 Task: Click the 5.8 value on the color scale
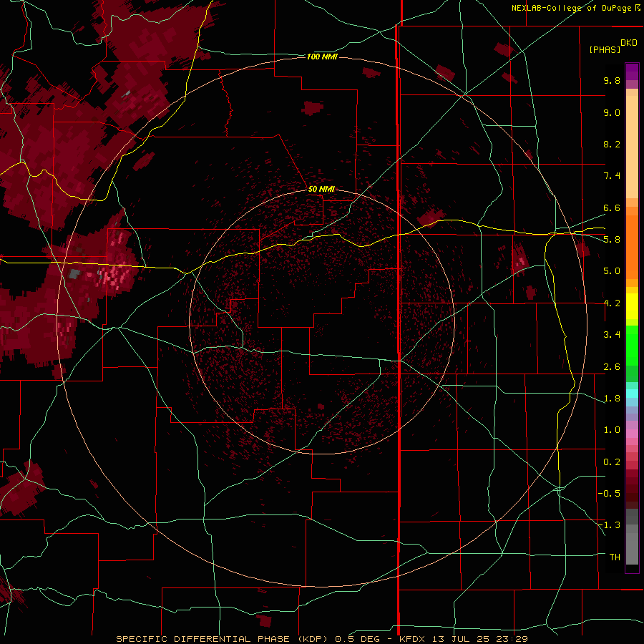pyautogui.click(x=612, y=240)
